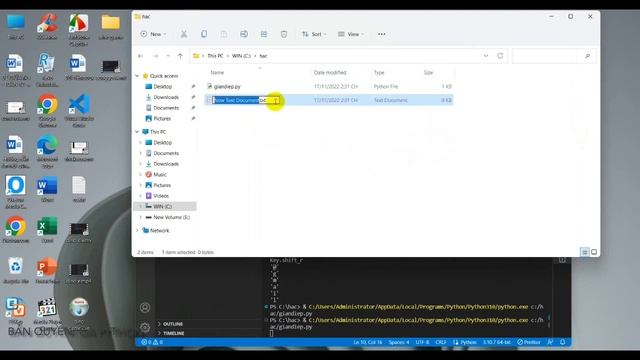The image size is (640, 360).
Task: Open VS Code Accounts icon
Action: pos(145,307)
